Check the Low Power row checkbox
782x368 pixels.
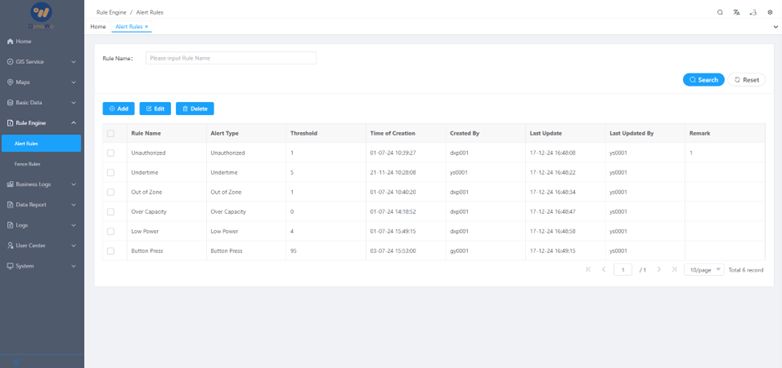pos(111,231)
